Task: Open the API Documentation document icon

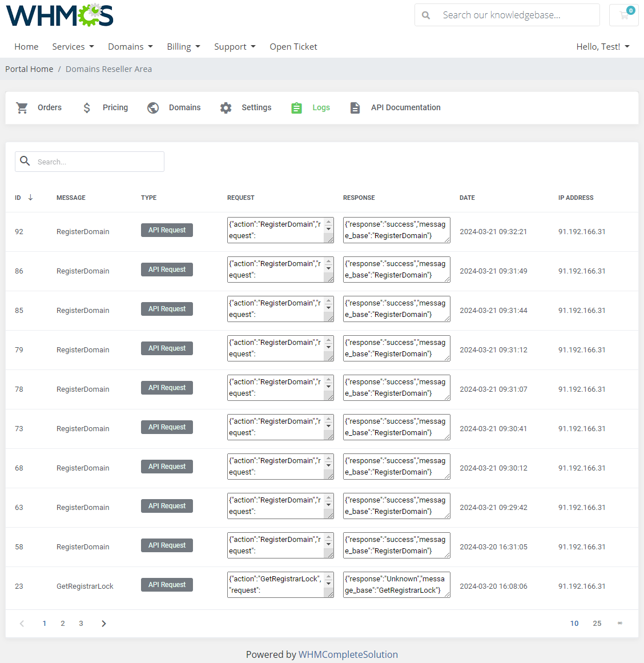Action: tap(355, 107)
